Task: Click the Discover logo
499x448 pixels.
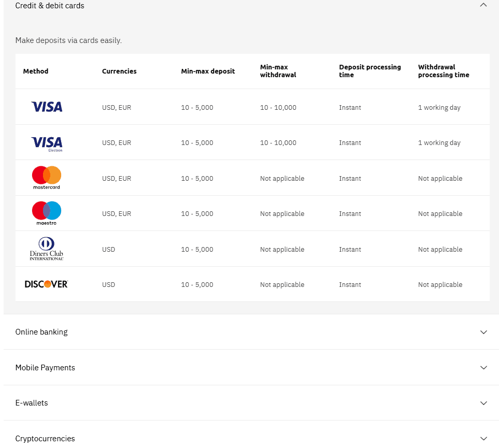Action: pos(47,284)
